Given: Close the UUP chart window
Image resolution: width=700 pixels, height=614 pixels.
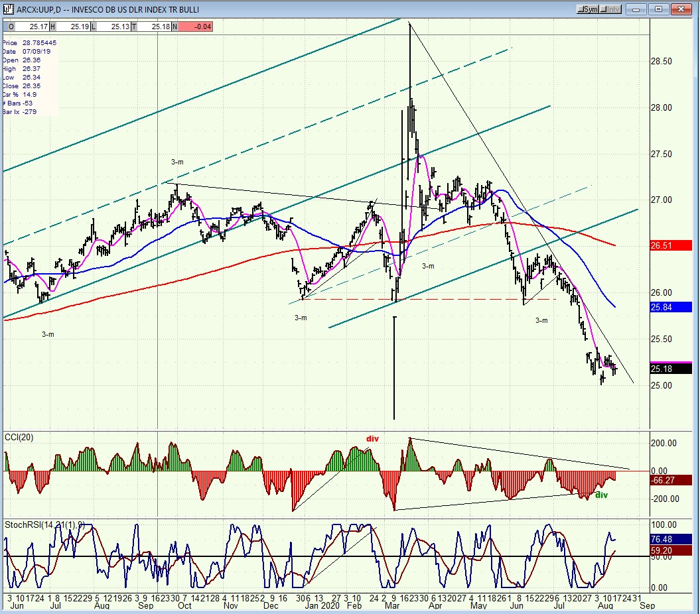Looking at the screenshot, I should pos(681,9).
